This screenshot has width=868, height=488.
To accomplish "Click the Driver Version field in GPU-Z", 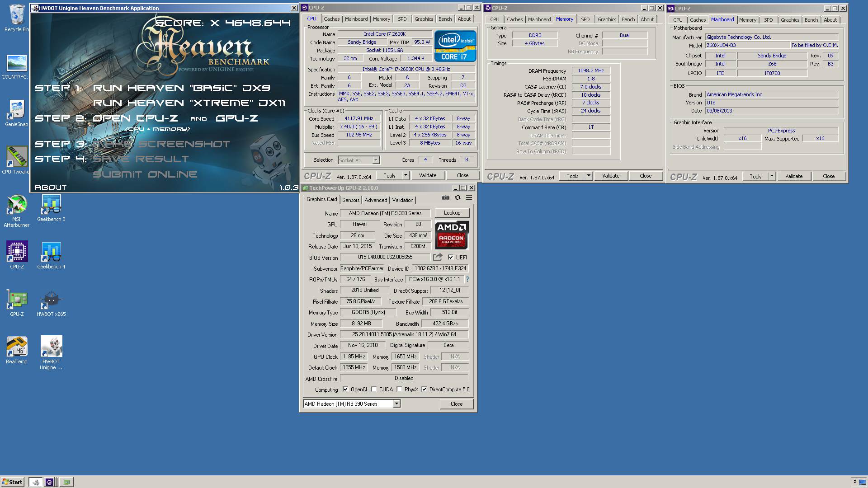I will tap(404, 334).
